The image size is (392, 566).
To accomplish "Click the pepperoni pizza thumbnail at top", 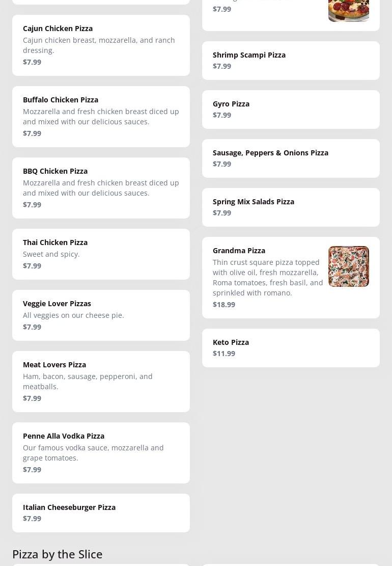I will coord(349,10).
